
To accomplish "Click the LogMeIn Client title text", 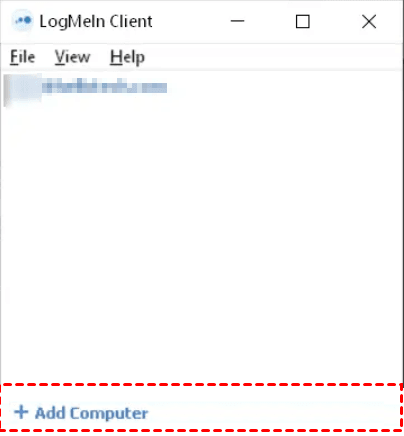I will point(96,22).
